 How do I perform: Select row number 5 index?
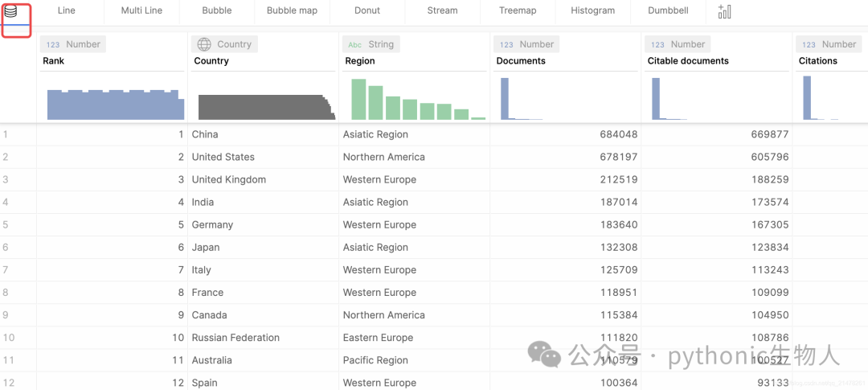[x=6, y=225]
